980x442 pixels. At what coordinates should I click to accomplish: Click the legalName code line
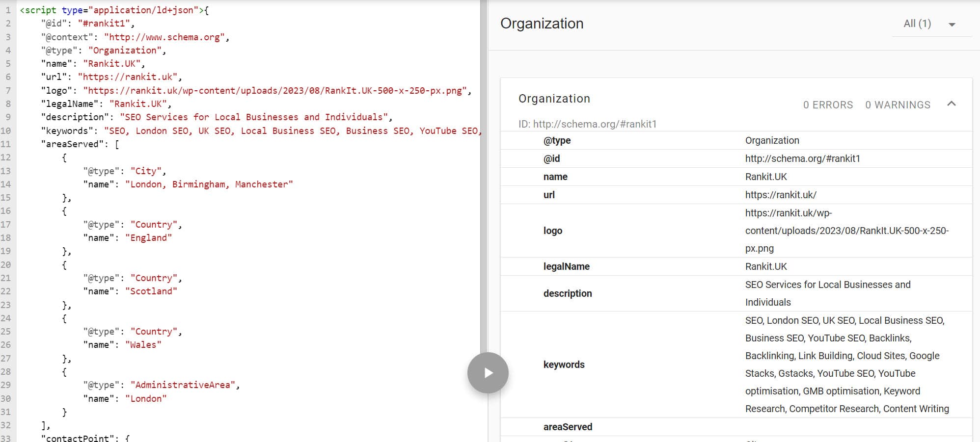pos(106,104)
